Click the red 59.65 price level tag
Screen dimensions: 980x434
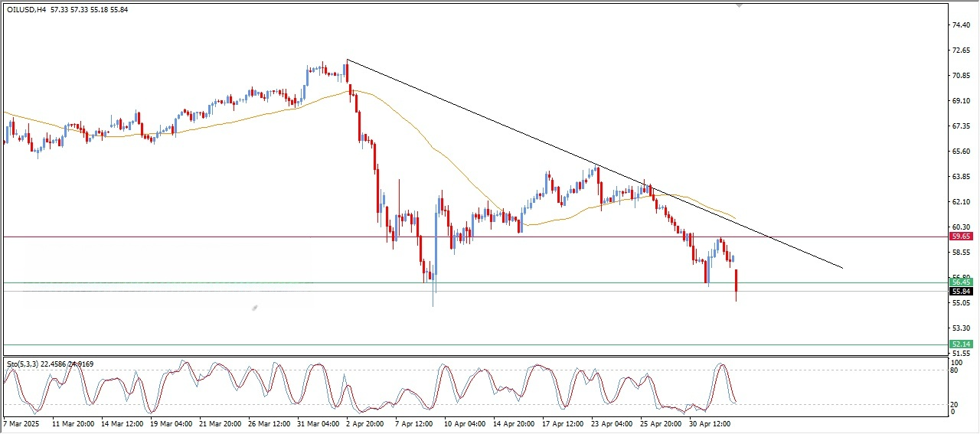pyautogui.click(x=961, y=237)
